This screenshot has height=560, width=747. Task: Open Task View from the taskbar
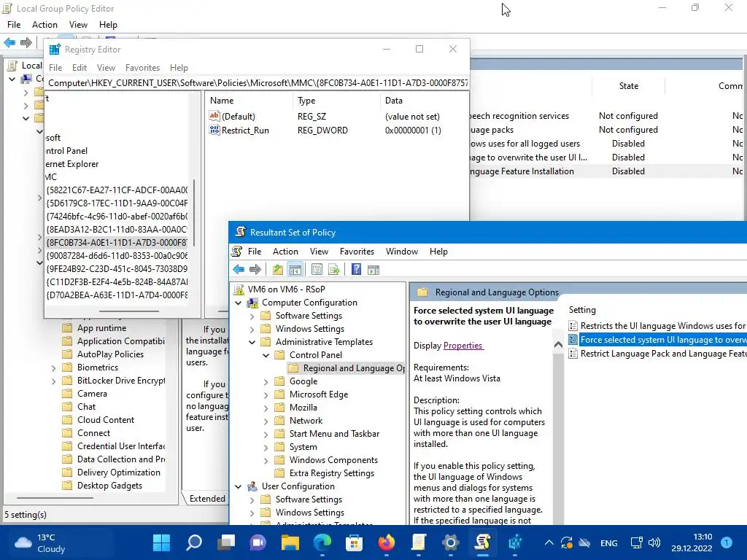tap(226, 542)
